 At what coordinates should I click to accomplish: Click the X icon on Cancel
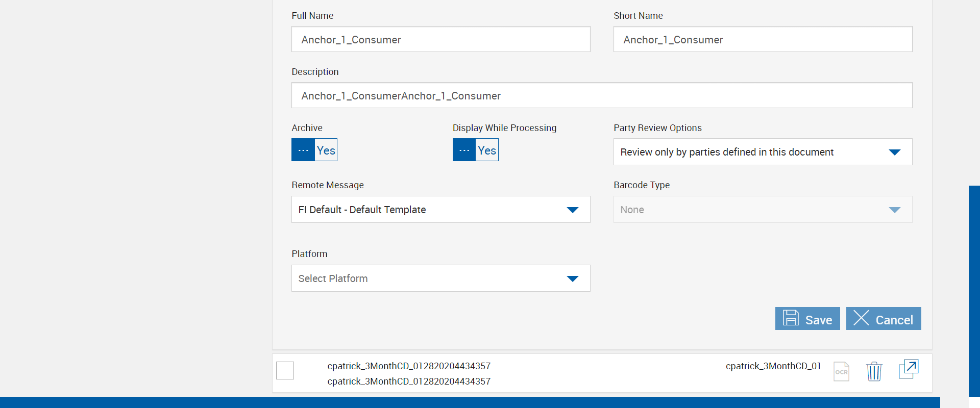point(861,318)
